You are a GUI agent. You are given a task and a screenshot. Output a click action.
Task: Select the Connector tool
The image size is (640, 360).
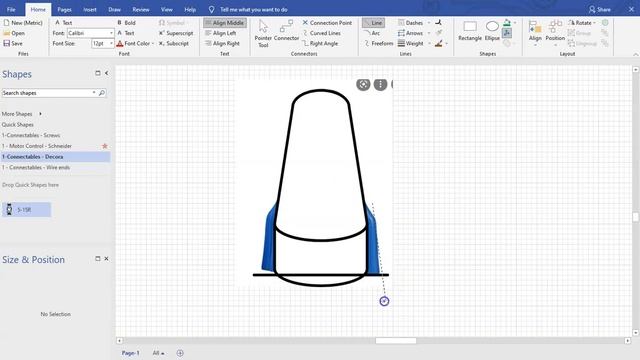tap(286, 31)
